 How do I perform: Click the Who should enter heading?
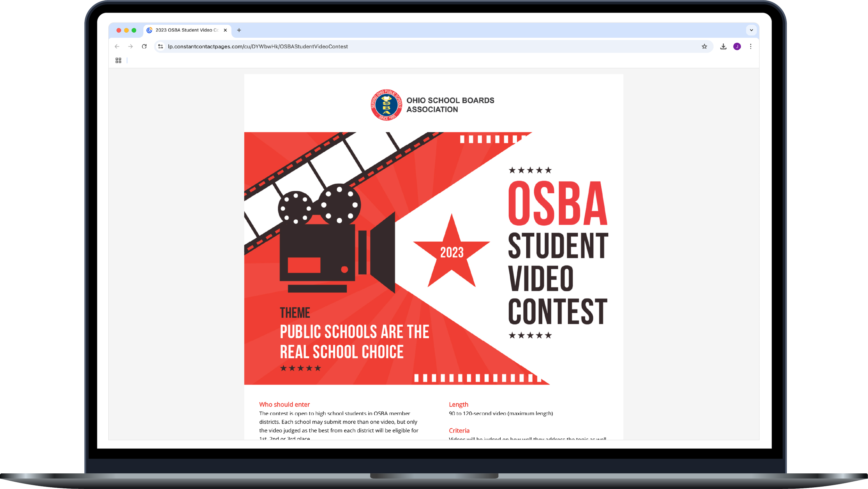click(x=284, y=404)
